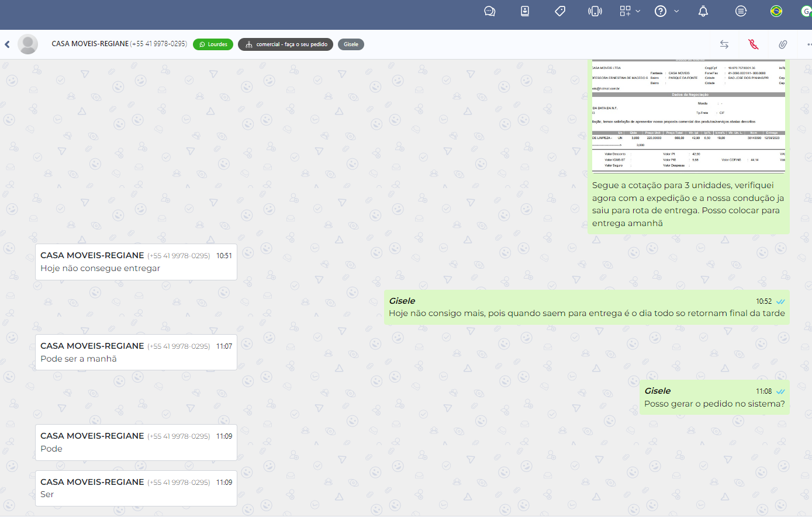The width and height of the screenshot is (812, 517).
Task: Click the tags label icon
Action: pyautogui.click(x=560, y=11)
